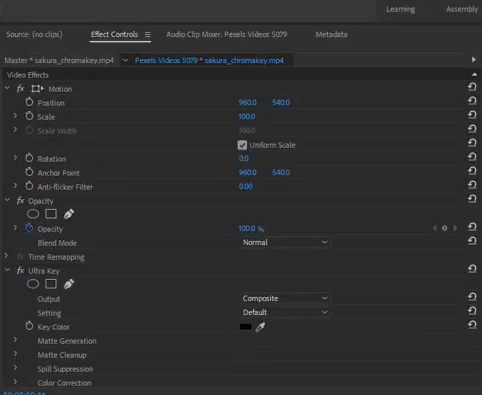Open the Key Color swatch
The image size is (482, 395).
(x=246, y=327)
